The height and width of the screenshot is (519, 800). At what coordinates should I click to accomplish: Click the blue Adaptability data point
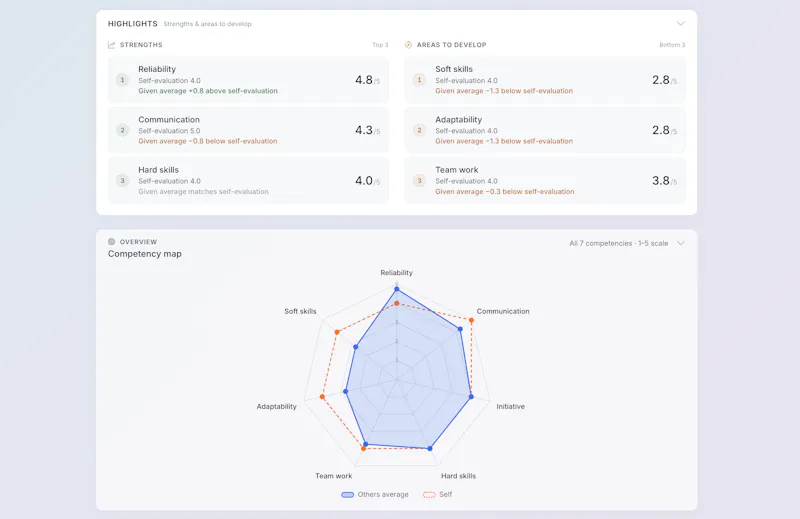345,391
